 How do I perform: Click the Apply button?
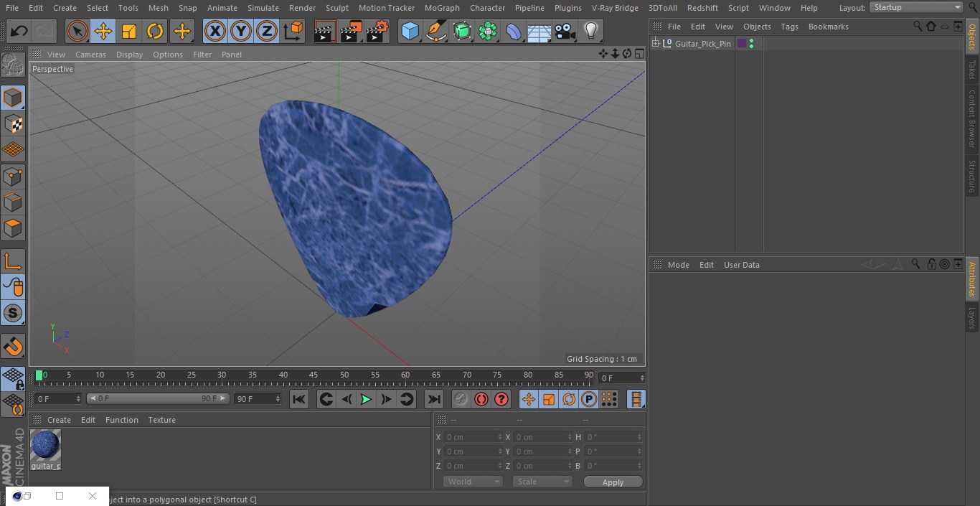(613, 482)
